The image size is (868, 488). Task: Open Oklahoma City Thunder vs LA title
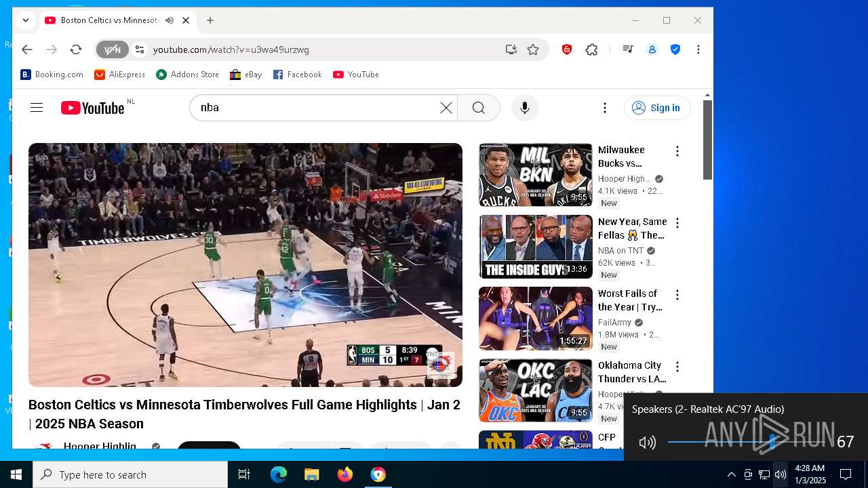(x=632, y=372)
